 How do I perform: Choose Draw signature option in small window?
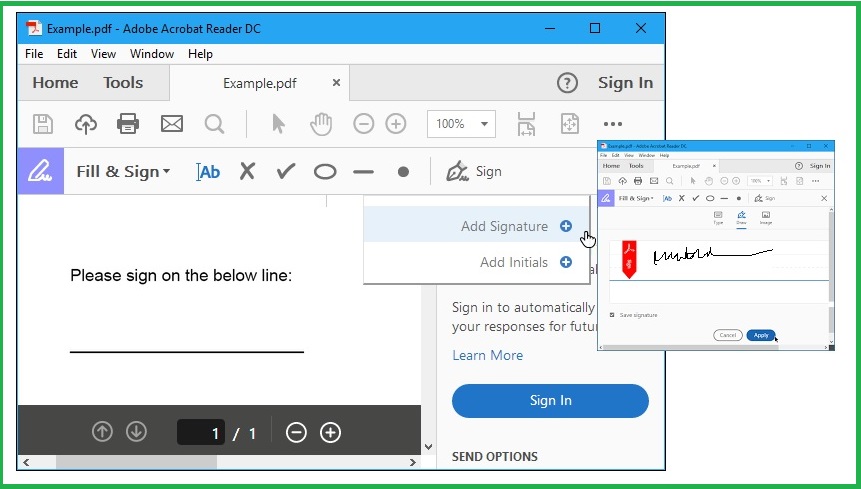(x=741, y=217)
